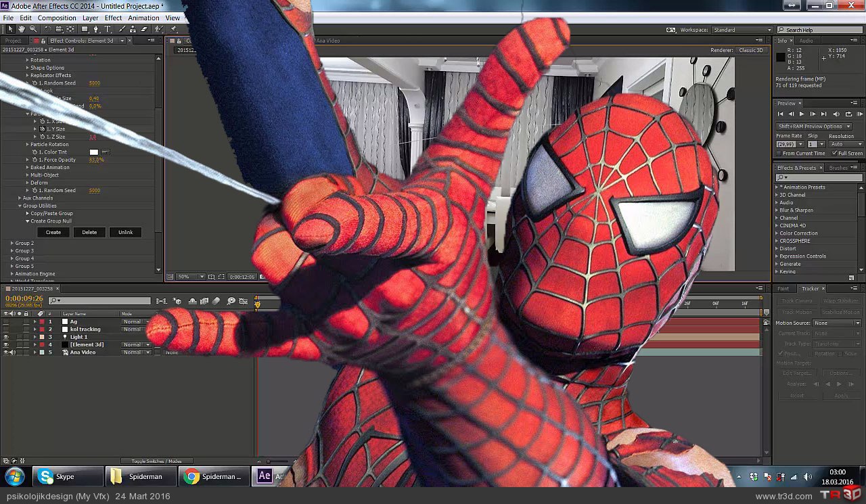
Task: Select the Rectangle shape tool
Action: coord(85,29)
